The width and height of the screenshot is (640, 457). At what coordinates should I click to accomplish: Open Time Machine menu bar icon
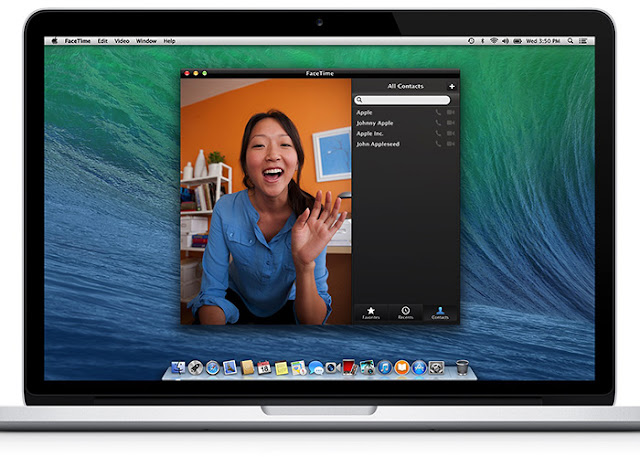pos(471,41)
